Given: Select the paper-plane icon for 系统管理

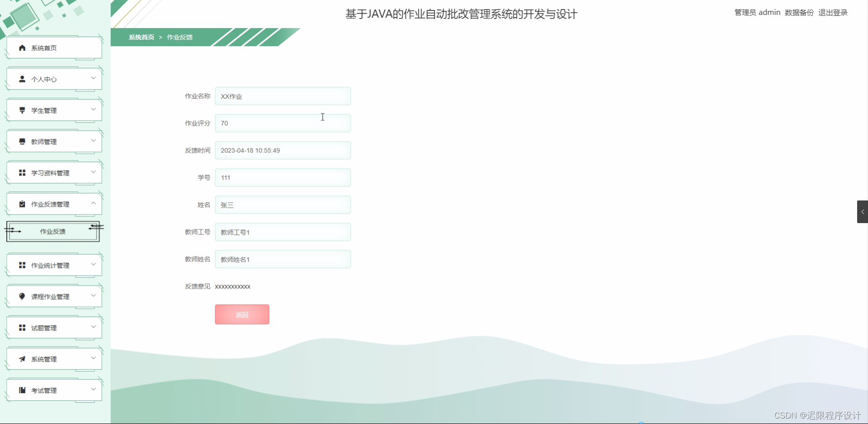Looking at the screenshot, I should [x=21, y=358].
